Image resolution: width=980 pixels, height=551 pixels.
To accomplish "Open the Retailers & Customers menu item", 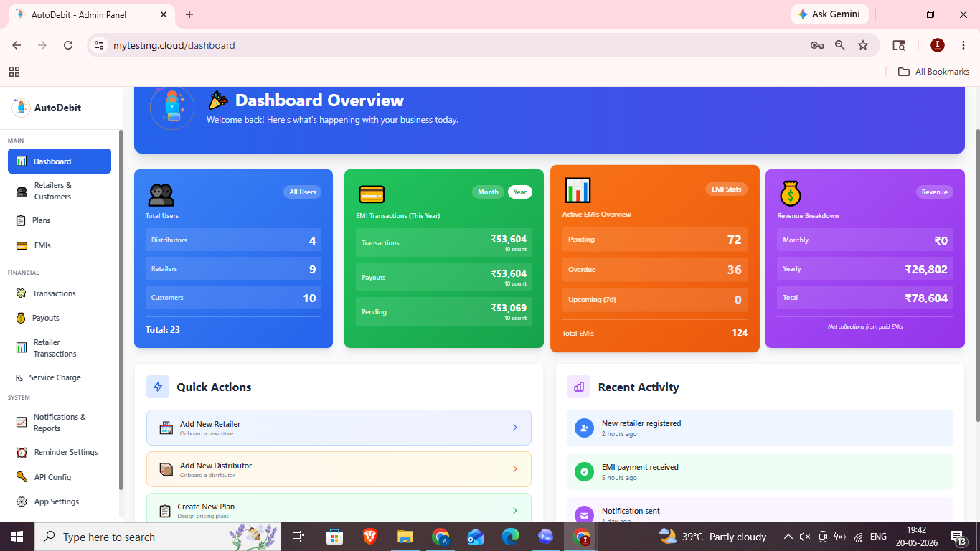I will pyautogui.click(x=60, y=191).
